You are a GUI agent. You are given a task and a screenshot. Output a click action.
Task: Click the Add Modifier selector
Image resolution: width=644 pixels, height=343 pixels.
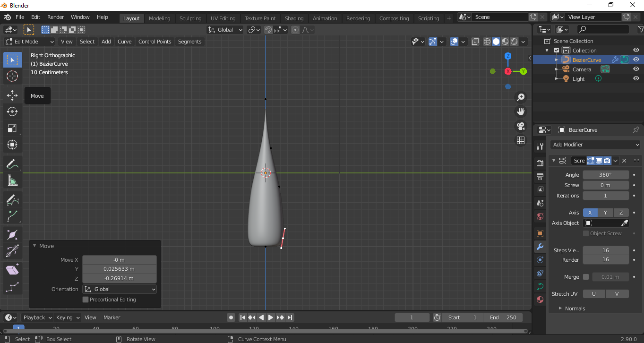click(x=595, y=145)
